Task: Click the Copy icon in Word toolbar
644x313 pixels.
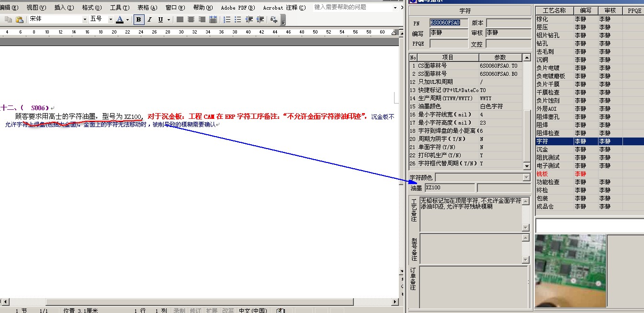Action: (x=8, y=20)
